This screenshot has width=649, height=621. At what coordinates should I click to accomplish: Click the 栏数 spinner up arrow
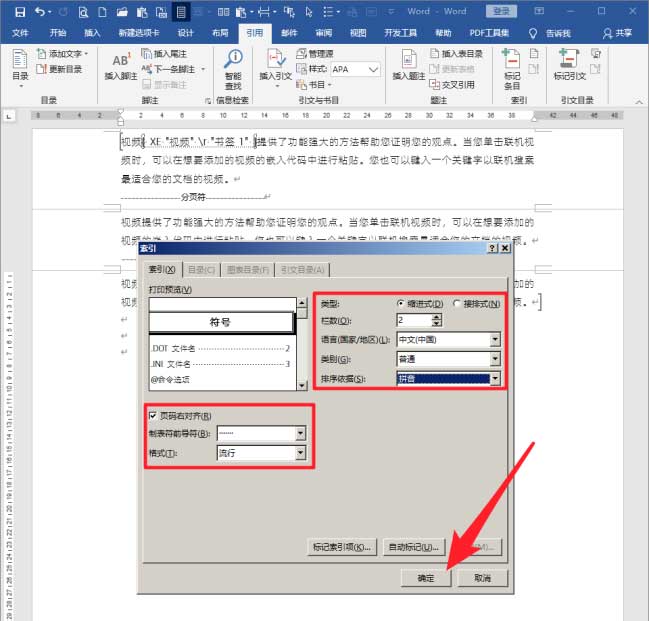click(435, 317)
